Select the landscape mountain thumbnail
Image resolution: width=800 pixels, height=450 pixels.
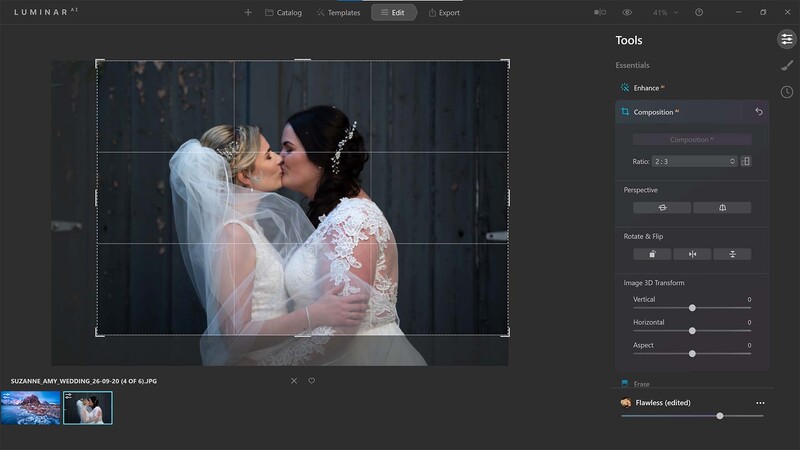point(31,408)
